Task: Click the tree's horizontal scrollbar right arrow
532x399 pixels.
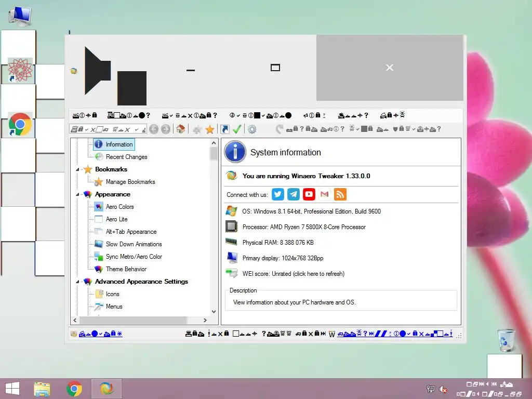Action: (205, 320)
